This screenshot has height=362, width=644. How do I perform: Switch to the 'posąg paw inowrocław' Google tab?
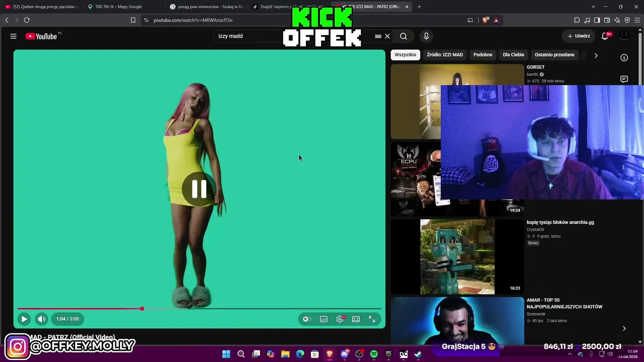(206, 7)
